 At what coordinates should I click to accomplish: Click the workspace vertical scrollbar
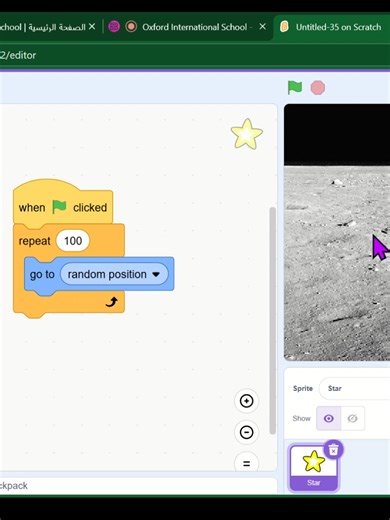(272, 320)
